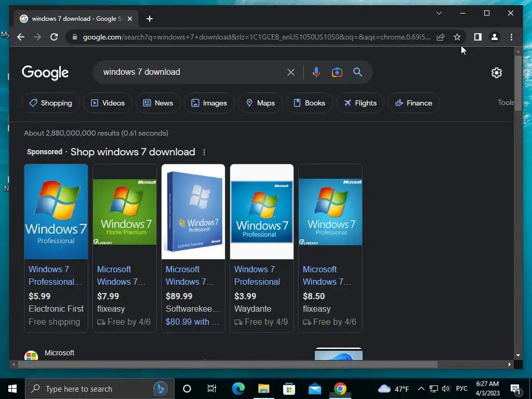This screenshot has width=532, height=399.
Task: Start a voice search with the microphone
Action: tap(316, 72)
